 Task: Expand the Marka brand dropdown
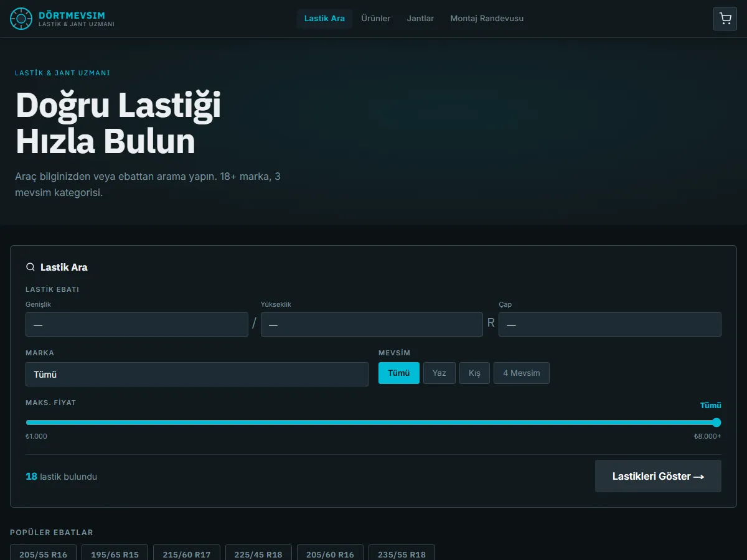[197, 375]
